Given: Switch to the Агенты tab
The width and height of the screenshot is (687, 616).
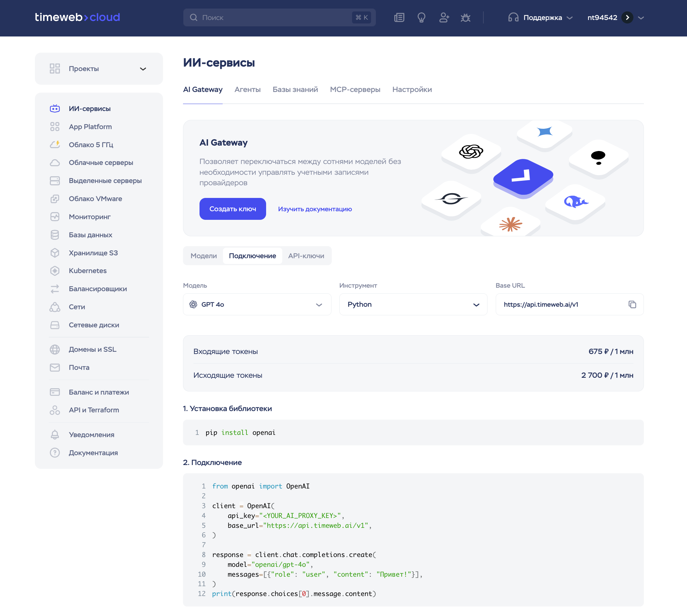Looking at the screenshot, I should [247, 89].
